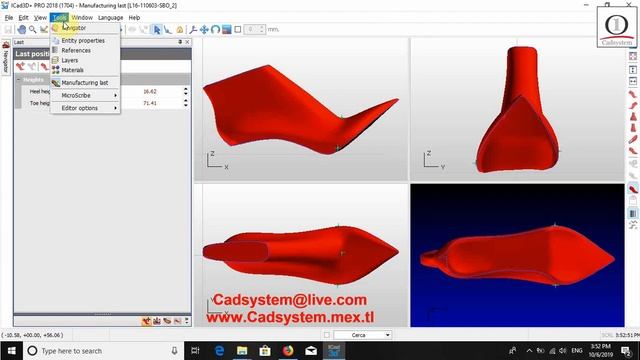
Task: Click the highlighted orange icon at panel bottom
Action: [x=147, y=321]
